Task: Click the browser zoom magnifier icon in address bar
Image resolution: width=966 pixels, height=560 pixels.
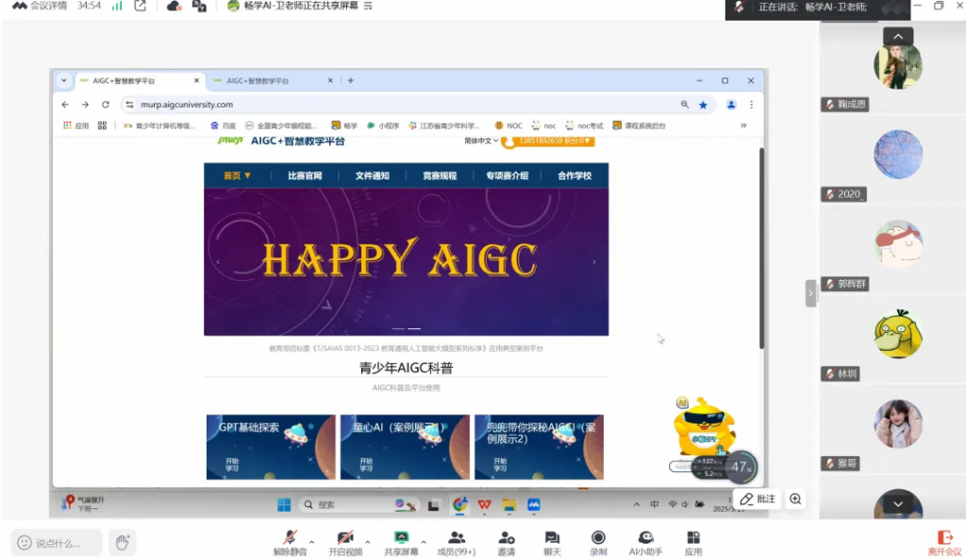Action: pyautogui.click(x=685, y=105)
